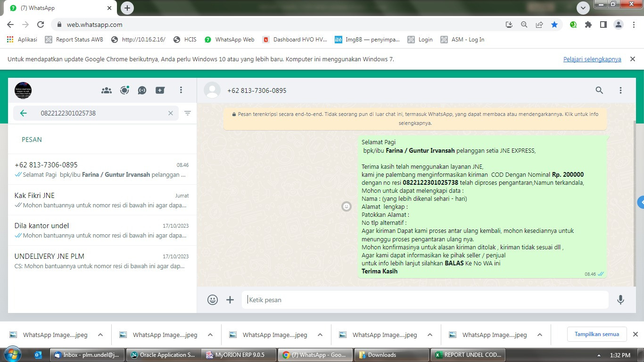Screen dimensions: 644x362
Task: Switch to Oracle Application taskbar window
Action: tap(163, 355)
